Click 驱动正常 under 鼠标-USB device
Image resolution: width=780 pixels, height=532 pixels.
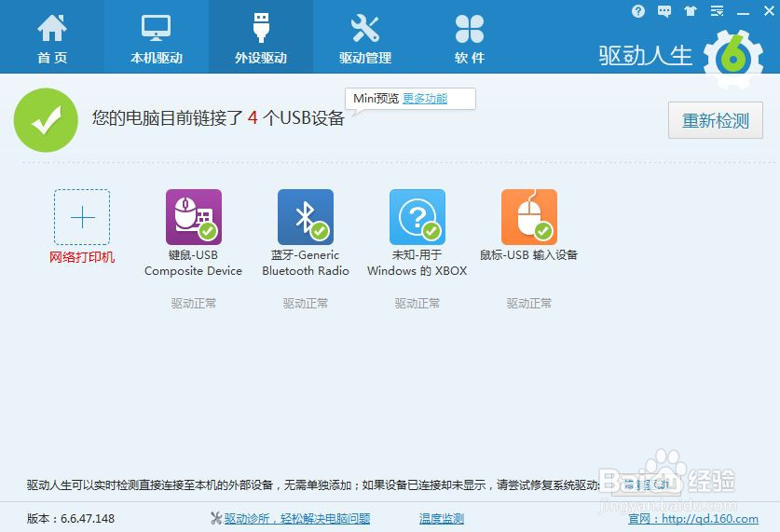(529, 304)
